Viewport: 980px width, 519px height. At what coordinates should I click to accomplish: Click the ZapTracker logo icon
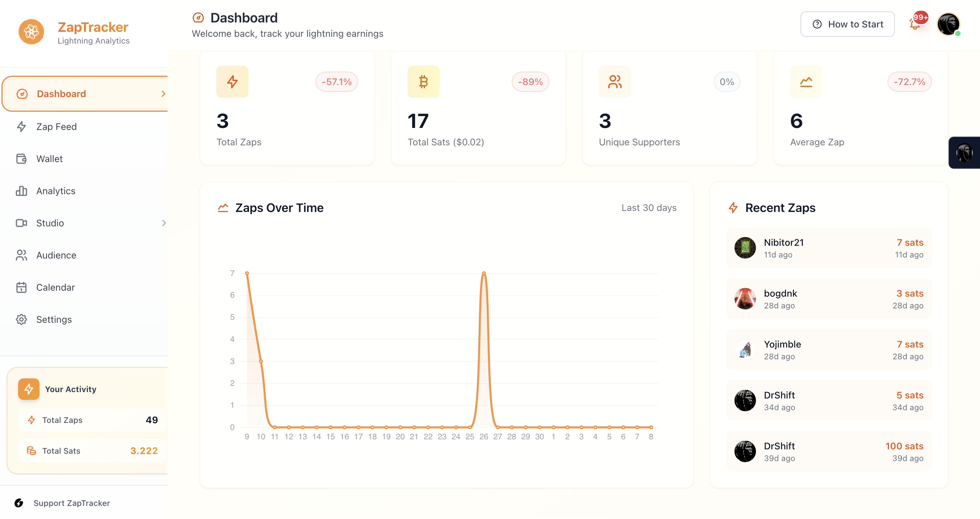pyautogui.click(x=31, y=31)
